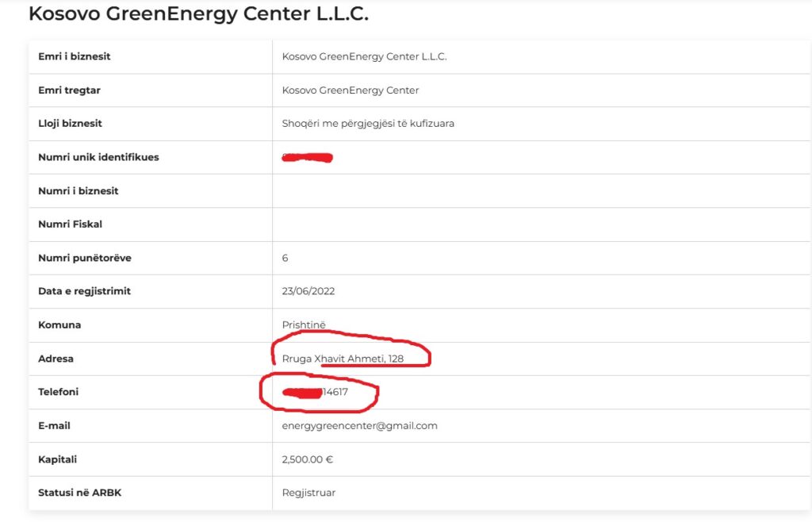Viewport: 812px width, 522px height.
Task: Click the employee count value 6
Action: [285, 259]
